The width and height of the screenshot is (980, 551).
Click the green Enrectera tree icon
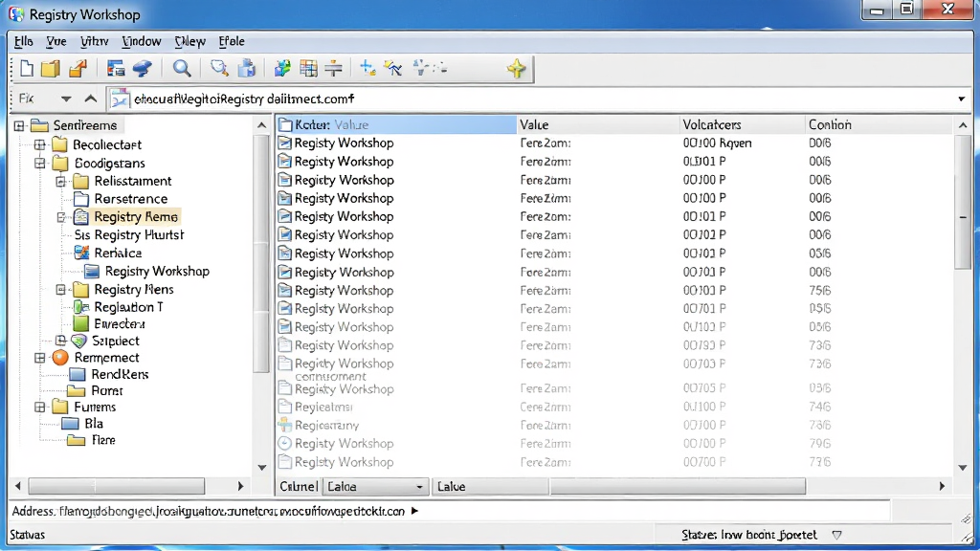click(x=80, y=323)
